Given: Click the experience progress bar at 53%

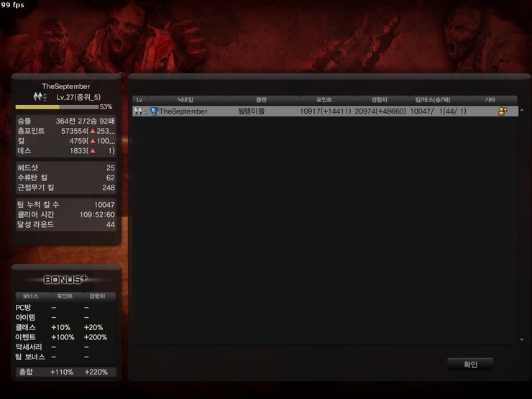Looking at the screenshot, I should [57, 107].
